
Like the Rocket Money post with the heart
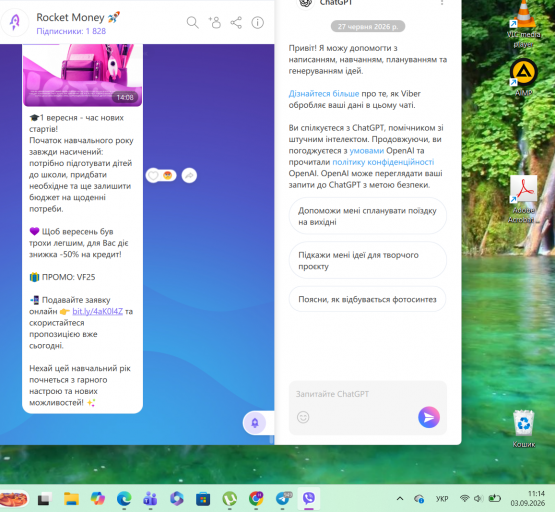pyautogui.click(x=153, y=176)
